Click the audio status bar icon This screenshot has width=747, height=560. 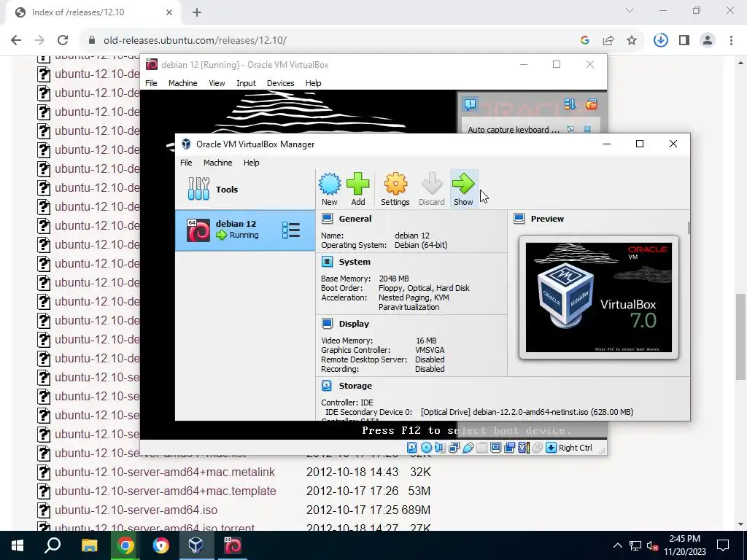440,448
